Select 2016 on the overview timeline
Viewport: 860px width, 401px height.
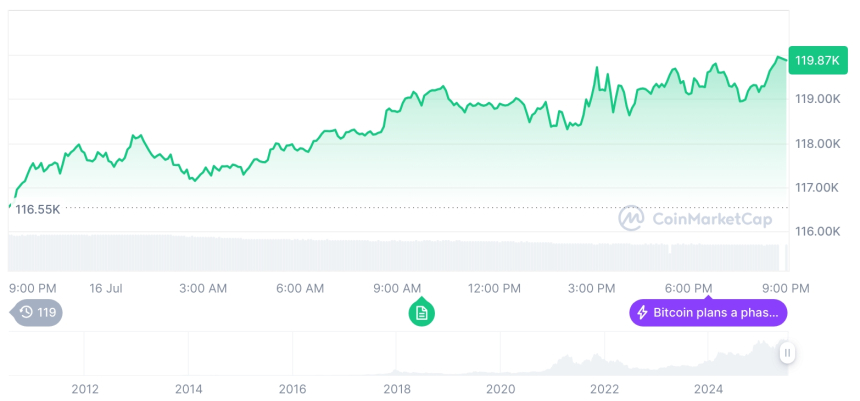(x=292, y=388)
